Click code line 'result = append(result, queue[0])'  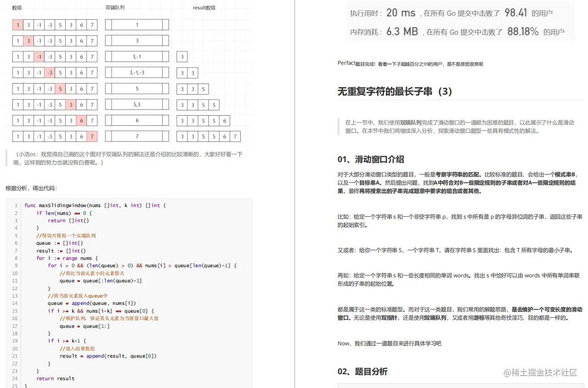point(108,356)
